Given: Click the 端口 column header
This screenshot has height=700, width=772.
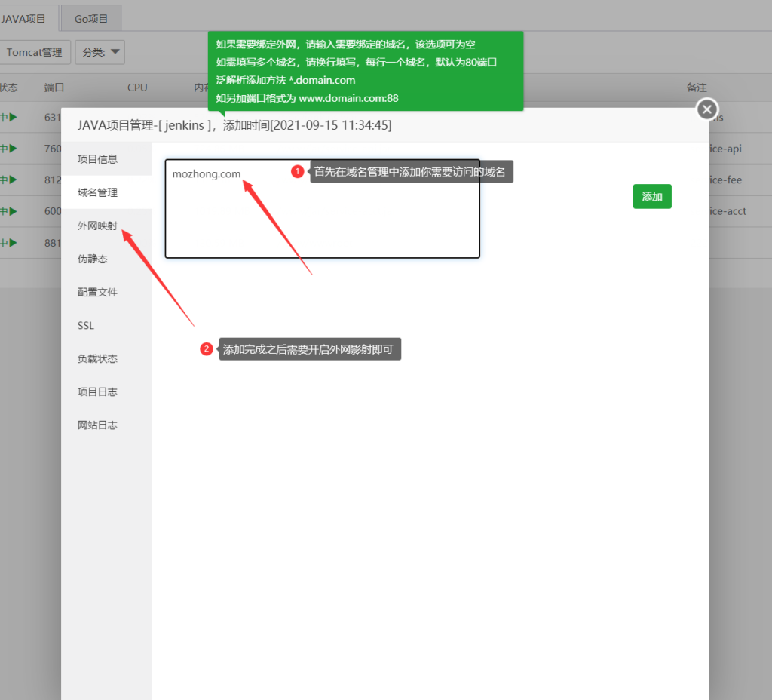Looking at the screenshot, I should click(54, 87).
